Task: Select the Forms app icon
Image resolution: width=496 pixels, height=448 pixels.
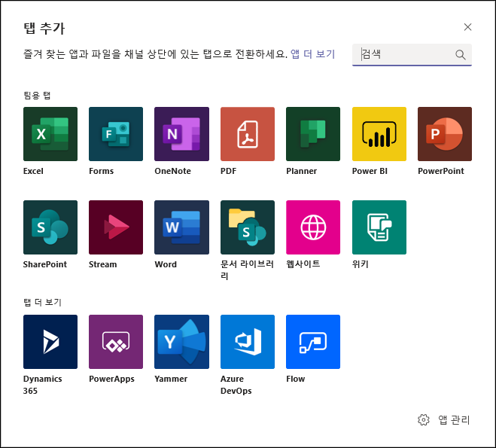Action: tap(116, 134)
